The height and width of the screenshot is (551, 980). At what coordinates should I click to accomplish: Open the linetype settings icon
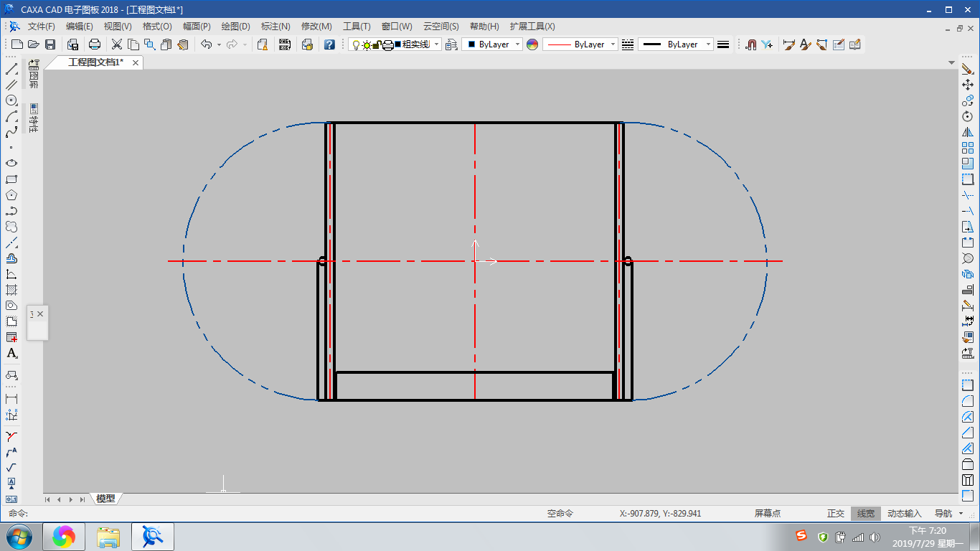[628, 44]
